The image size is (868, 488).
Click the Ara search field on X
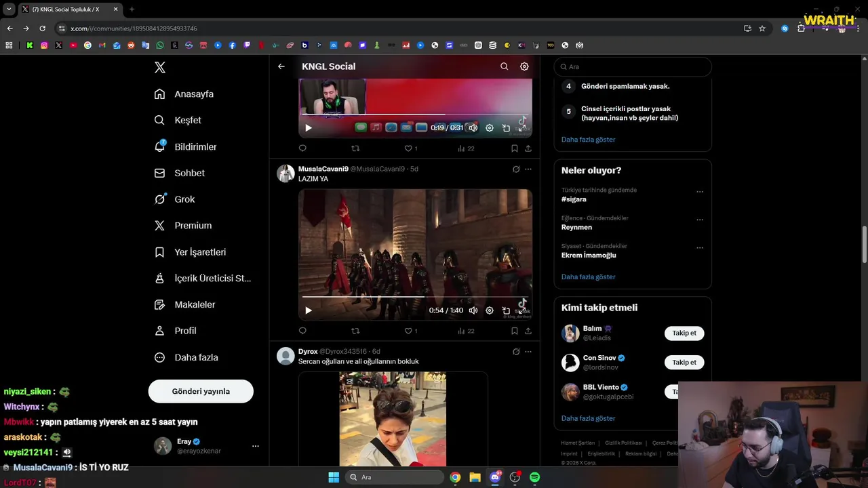(x=633, y=66)
